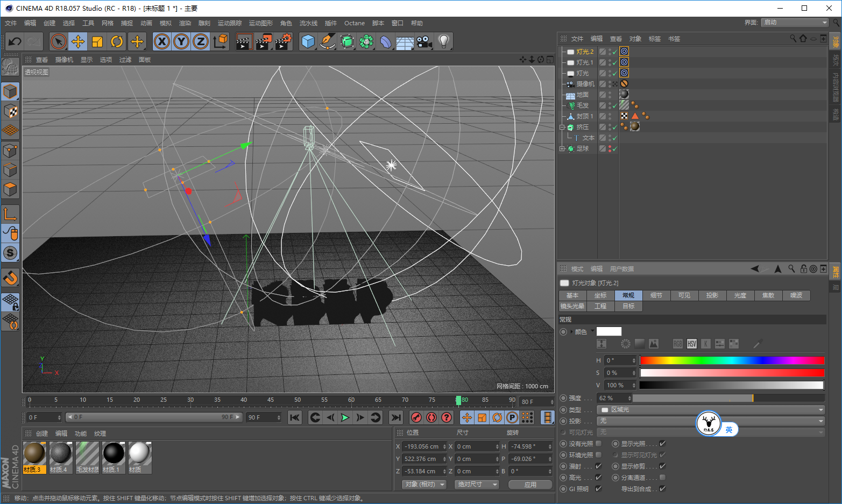Activate the Scale tool in top toolbar
This screenshot has height=504, width=842.
click(97, 41)
